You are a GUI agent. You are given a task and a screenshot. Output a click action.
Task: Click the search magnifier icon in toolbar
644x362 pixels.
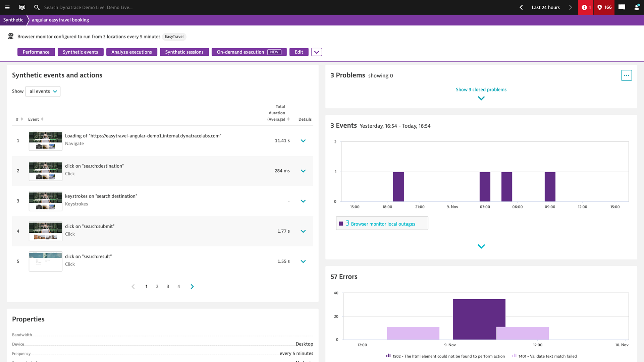[37, 7]
